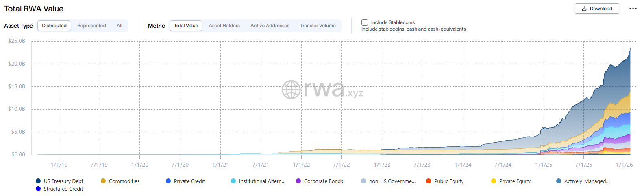
Task: Select the Total Value metric
Action: (186, 26)
